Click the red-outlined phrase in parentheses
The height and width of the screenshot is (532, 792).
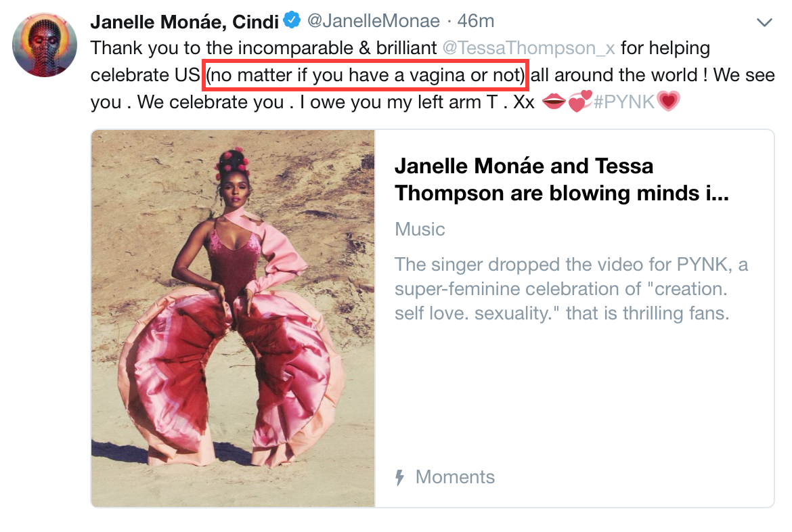point(366,76)
